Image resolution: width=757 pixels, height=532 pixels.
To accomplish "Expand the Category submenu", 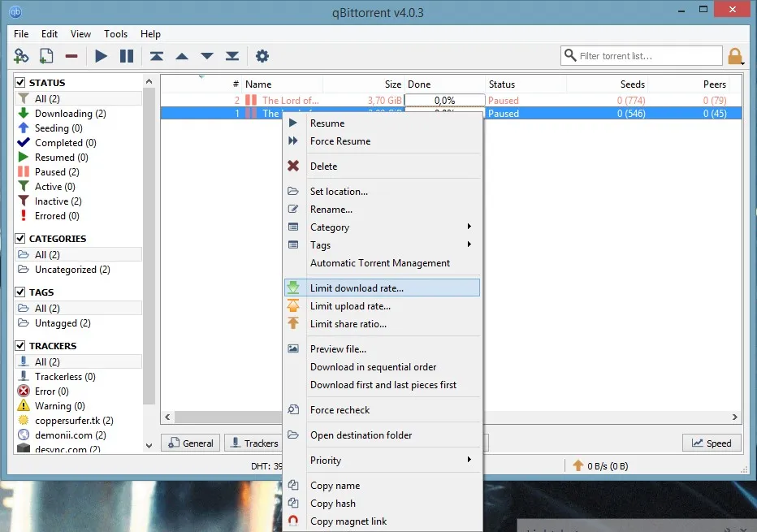I will pyautogui.click(x=383, y=227).
